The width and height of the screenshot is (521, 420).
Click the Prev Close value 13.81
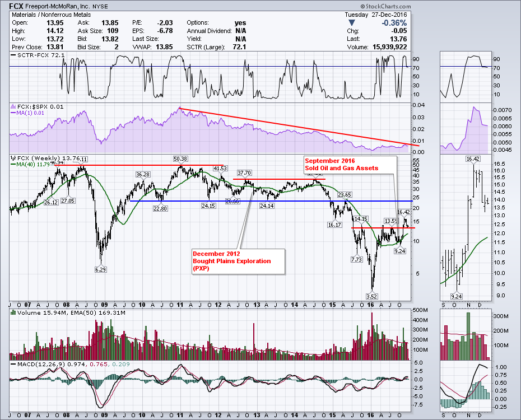click(x=55, y=47)
